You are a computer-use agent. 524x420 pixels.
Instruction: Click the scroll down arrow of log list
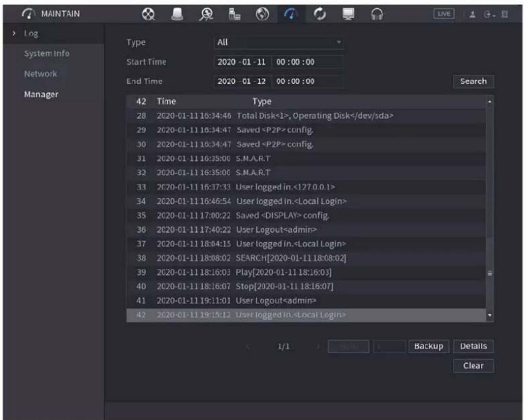tap(490, 315)
